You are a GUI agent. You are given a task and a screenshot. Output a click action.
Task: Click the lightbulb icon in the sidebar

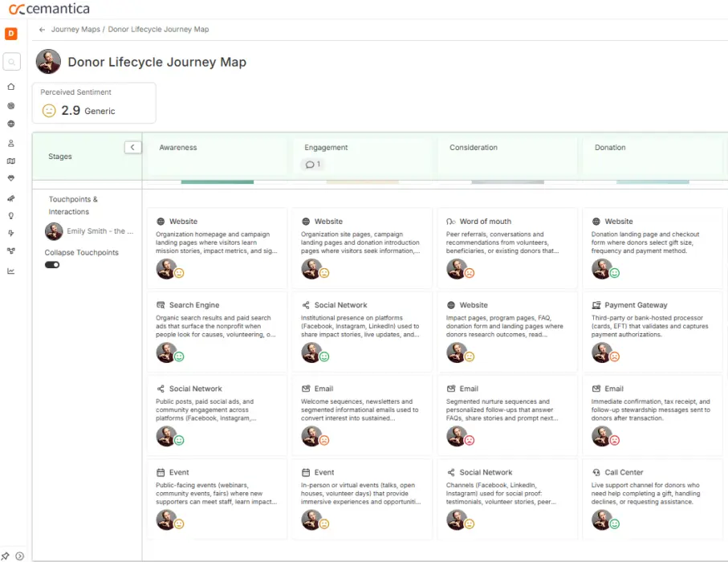[x=10, y=215]
